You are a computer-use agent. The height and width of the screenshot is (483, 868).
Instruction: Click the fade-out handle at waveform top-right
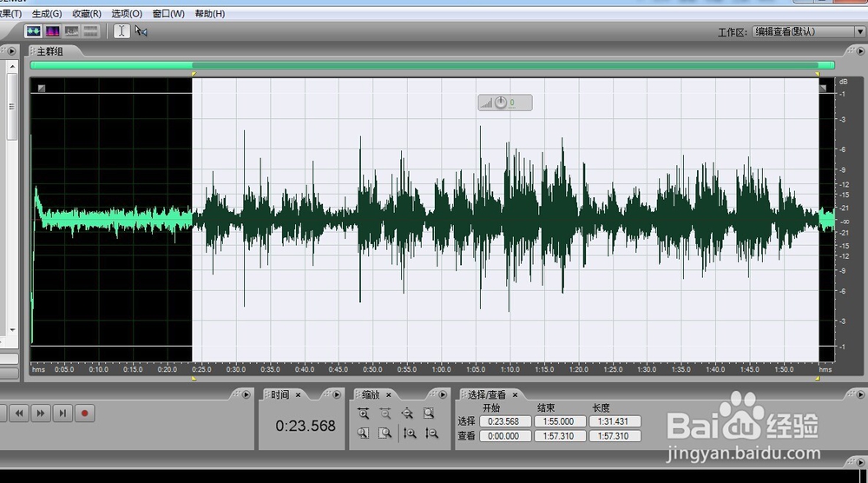coord(823,88)
